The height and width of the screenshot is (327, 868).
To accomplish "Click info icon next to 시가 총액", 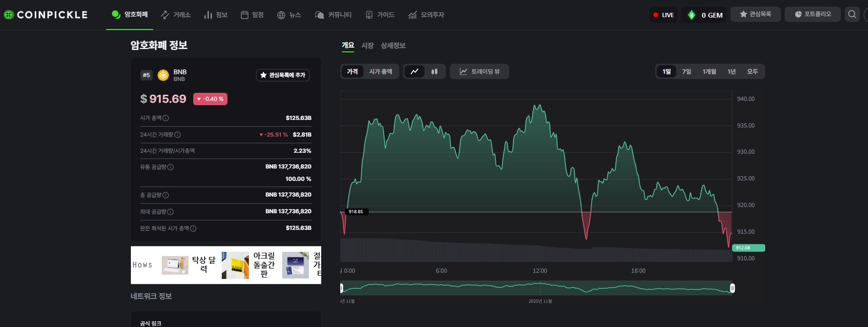I will tap(166, 118).
